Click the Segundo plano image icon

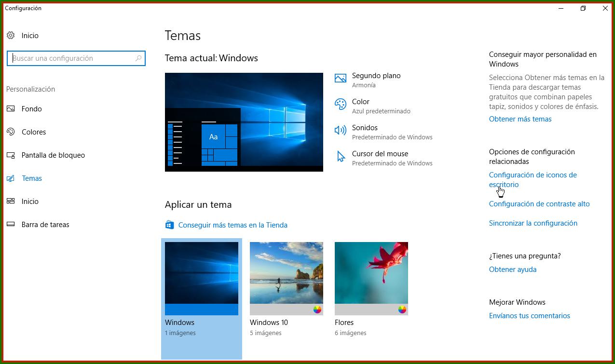(x=341, y=78)
